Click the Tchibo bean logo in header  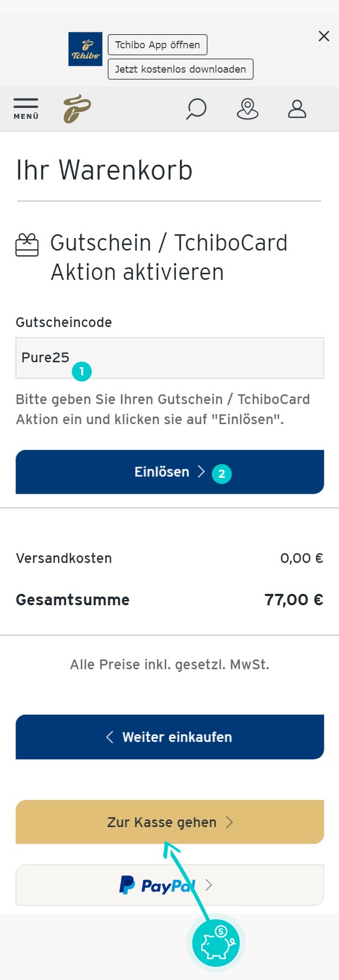point(77,108)
